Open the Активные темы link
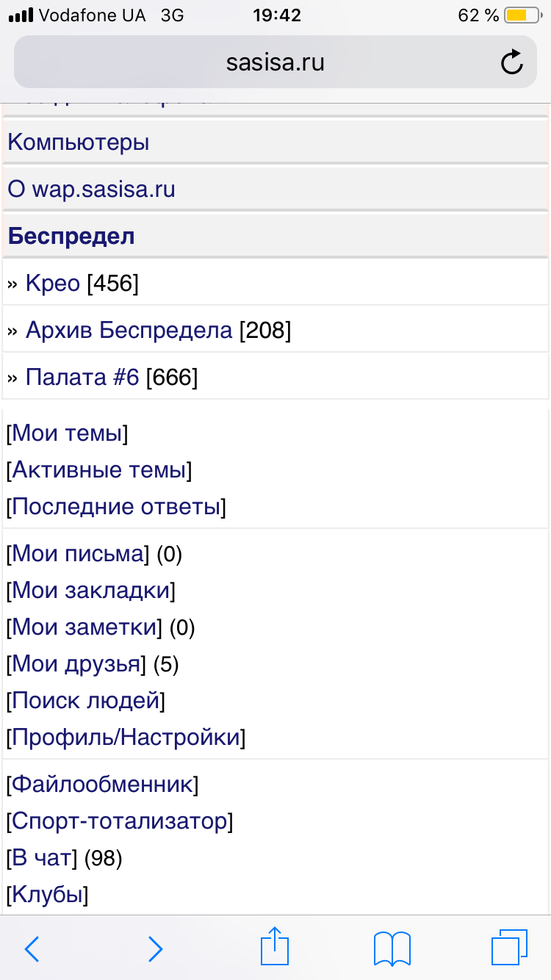The image size is (551, 980). [99, 470]
